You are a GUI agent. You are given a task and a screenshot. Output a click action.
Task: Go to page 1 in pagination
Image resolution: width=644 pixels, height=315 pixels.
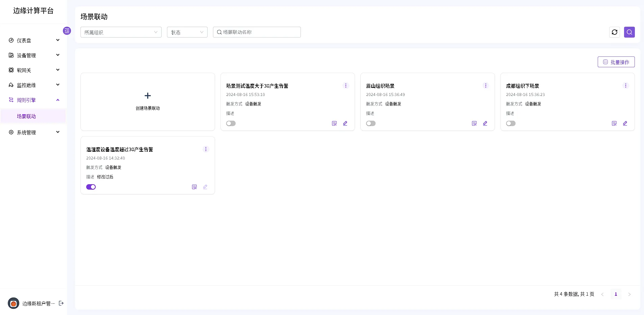pos(616,294)
